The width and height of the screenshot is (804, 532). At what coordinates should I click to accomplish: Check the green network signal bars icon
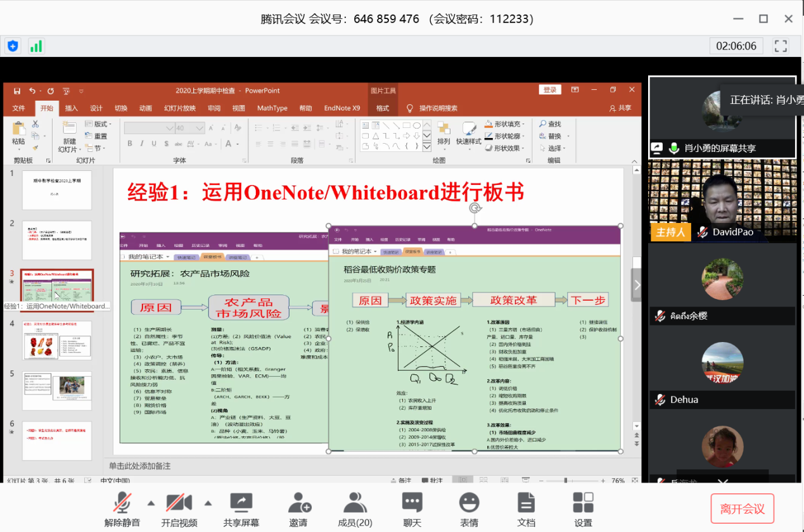pyautogui.click(x=36, y=46)
